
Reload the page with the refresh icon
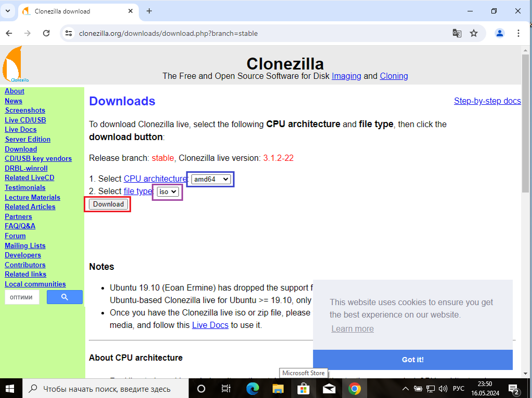coord(46,33)
